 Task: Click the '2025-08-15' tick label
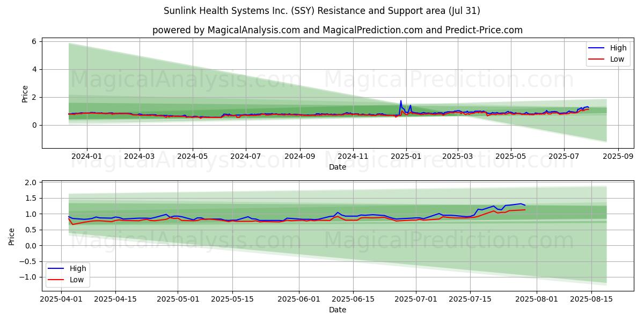pyautogui.click(x=591, y=299)
